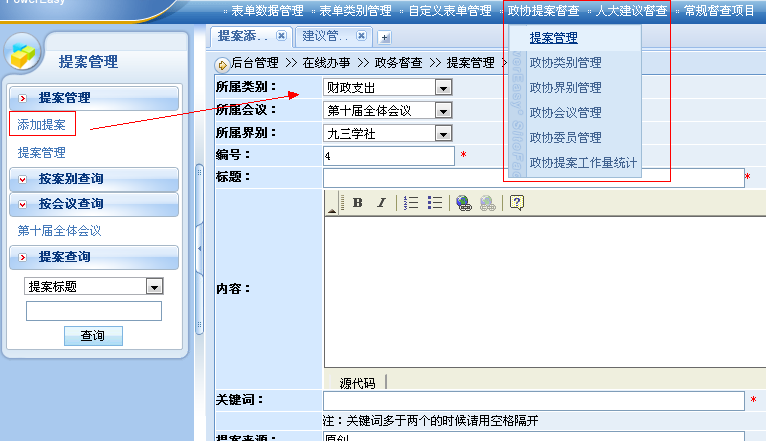Switch to the 建议管.. tab

click(325, 36)
